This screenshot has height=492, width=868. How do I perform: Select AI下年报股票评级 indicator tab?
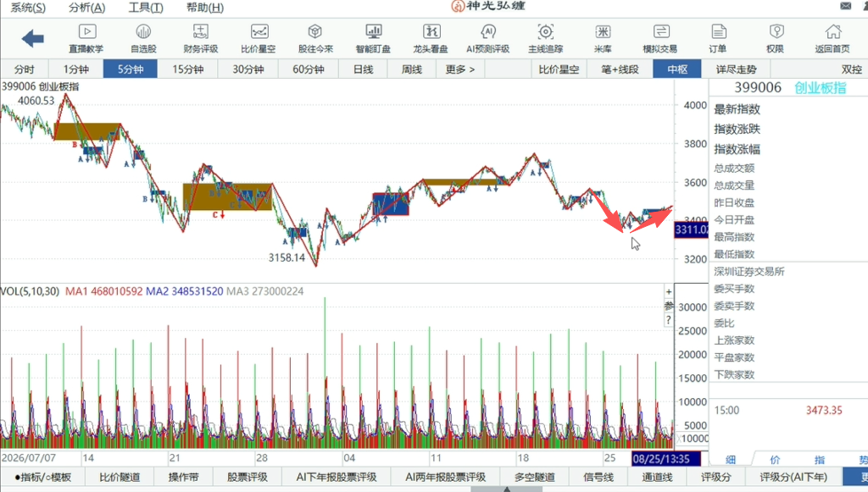336,477
